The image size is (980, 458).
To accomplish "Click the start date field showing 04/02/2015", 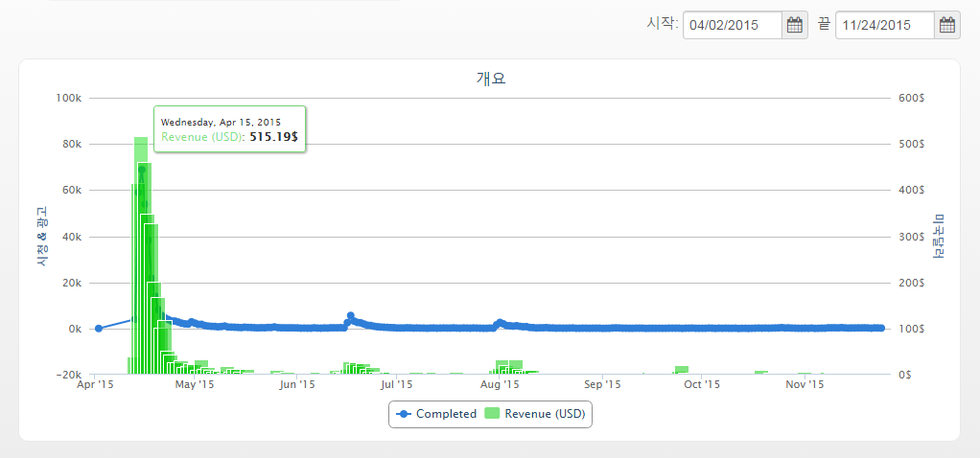I will click(x=734, y=26).
